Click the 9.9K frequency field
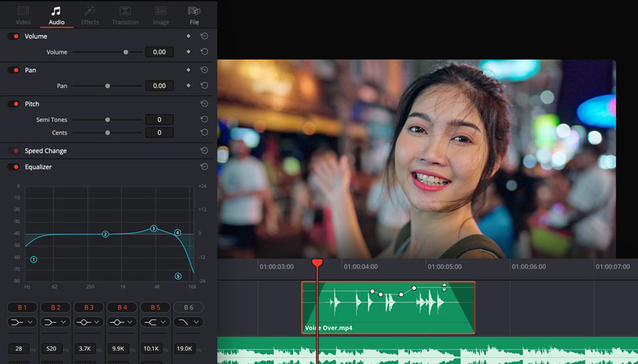The width and height of the screenshot is (638, 364). coord(119,348)
